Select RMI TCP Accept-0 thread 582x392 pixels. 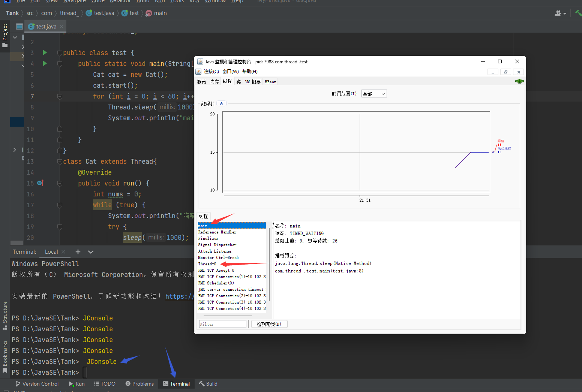point(232,270)
